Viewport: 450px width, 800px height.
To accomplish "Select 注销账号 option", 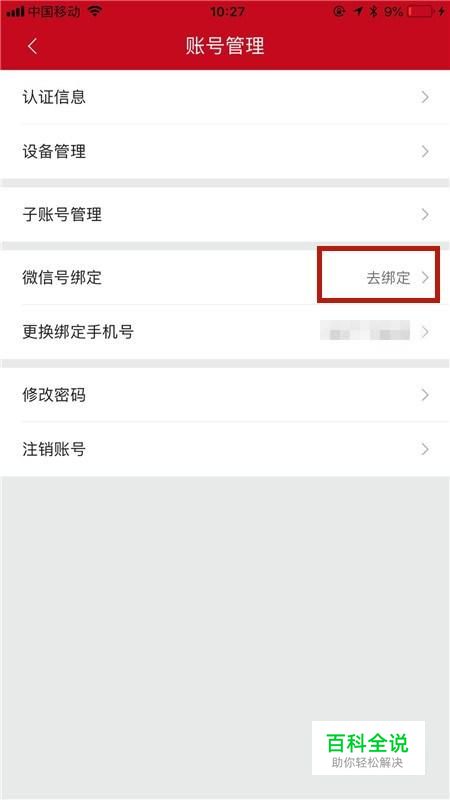I will tap(225, 449).
